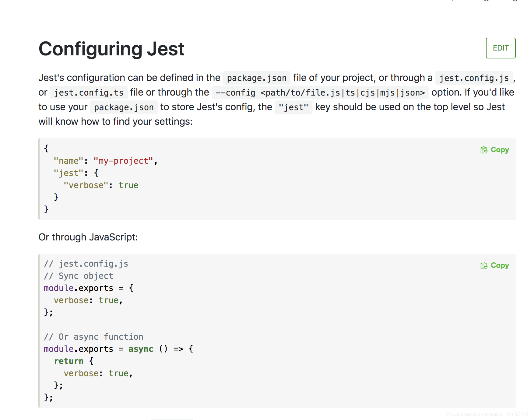Click the clipboard icon next to the second Copy label

484,265
